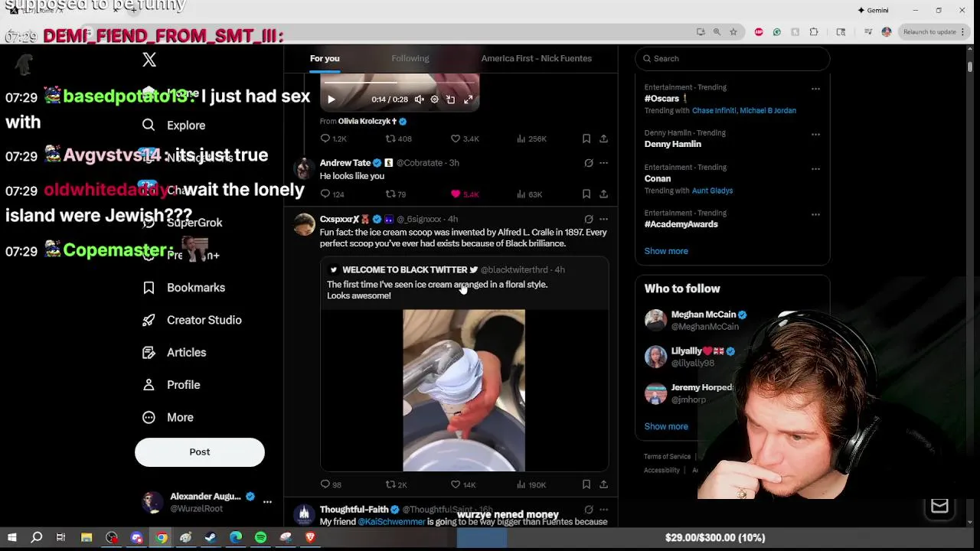Image resolution: width=980 pixels, height=551 pixels.
Task: Switch to the For you tab
Action: [325, 58]
